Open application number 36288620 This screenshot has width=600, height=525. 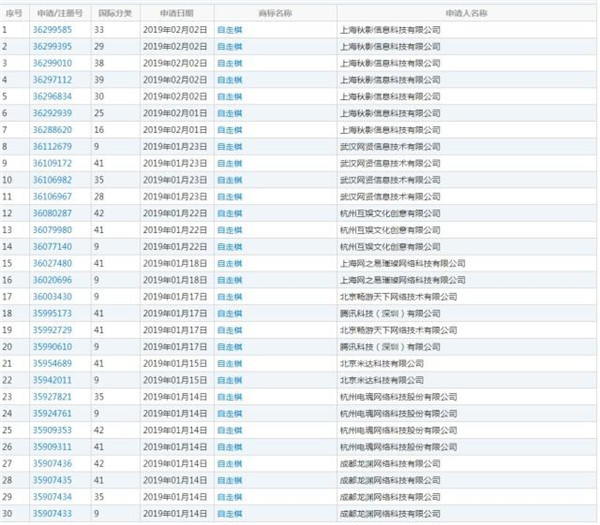[52, 130]
